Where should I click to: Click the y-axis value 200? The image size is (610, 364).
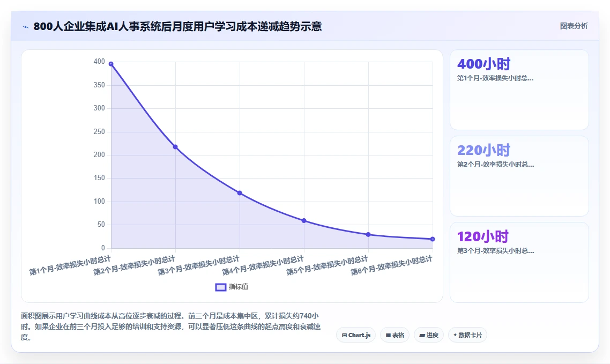point(99,155)
